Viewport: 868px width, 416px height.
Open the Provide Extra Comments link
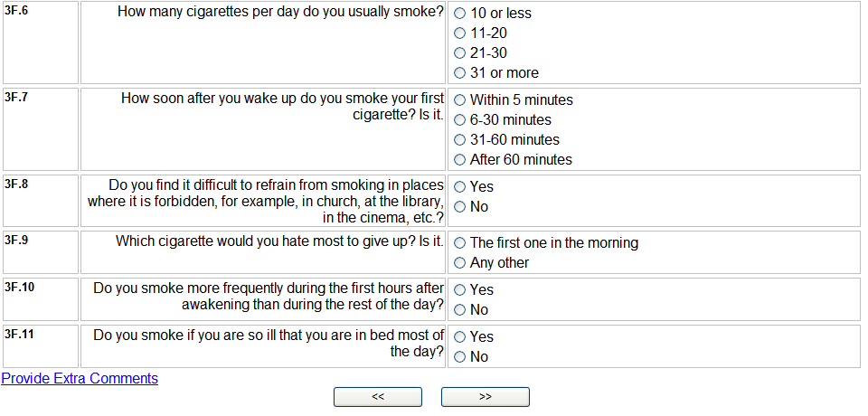click(80, 379)
